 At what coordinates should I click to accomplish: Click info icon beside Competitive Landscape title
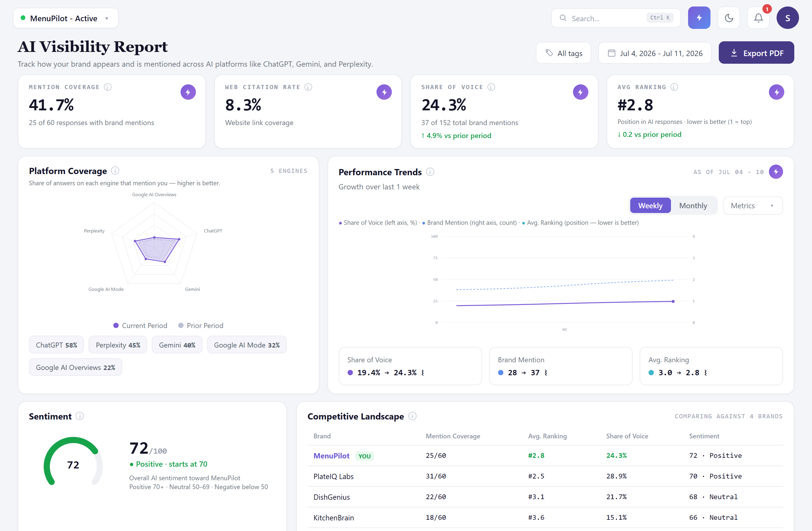pos(412,416)
